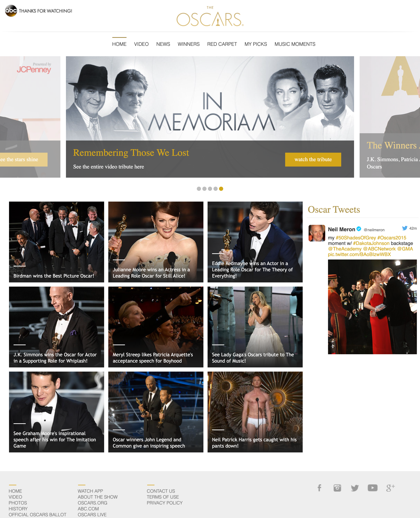Screen dimensions: 420x518
Task: Click the #50ShadesOfGrey hashtag
Action: (356, 238)
